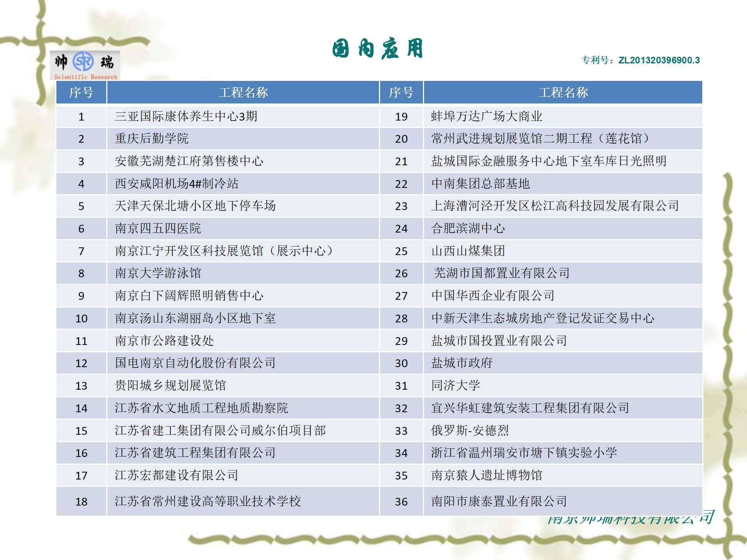Click the slide title 国内应用
This screenshot has height=560, width=747.
tap(377, 49)
